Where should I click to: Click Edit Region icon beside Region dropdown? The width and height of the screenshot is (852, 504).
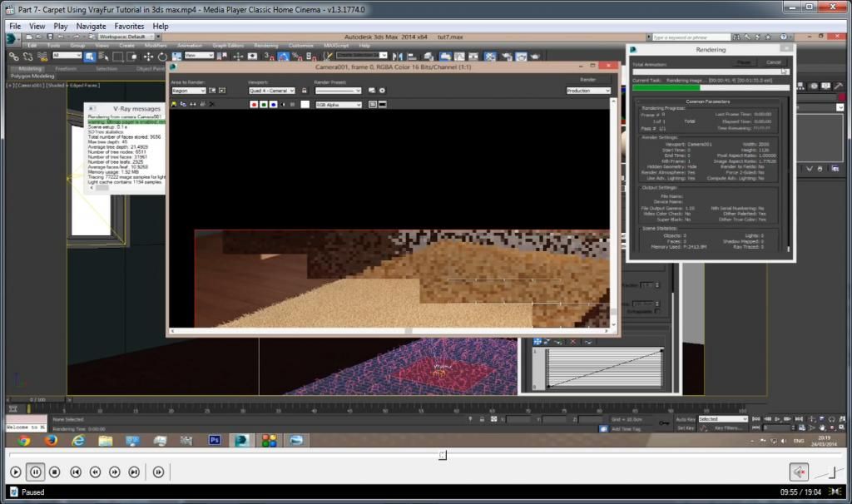pos(212,91)
